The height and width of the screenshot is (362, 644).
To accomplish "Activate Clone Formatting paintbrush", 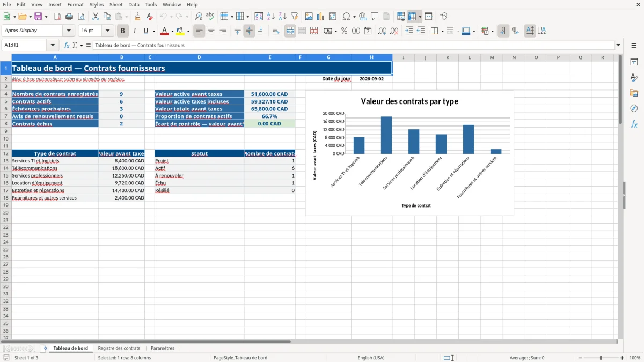I will point(138,17).
